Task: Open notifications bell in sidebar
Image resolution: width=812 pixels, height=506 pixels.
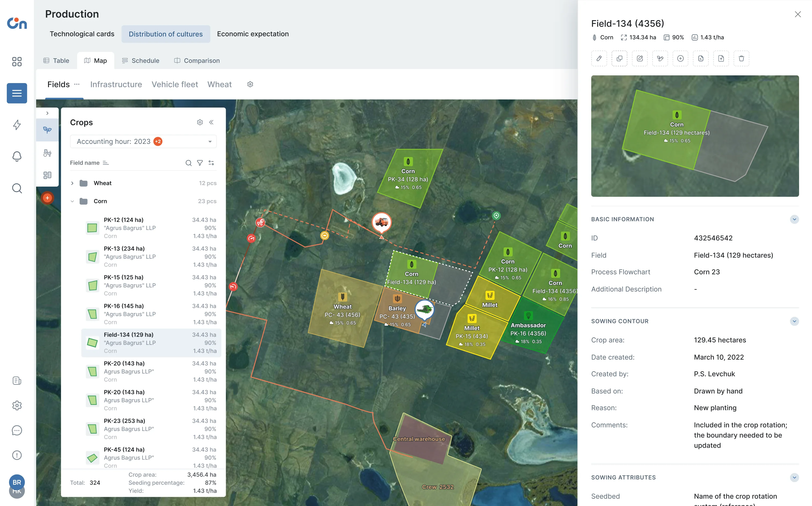Action: click(17, 156)
